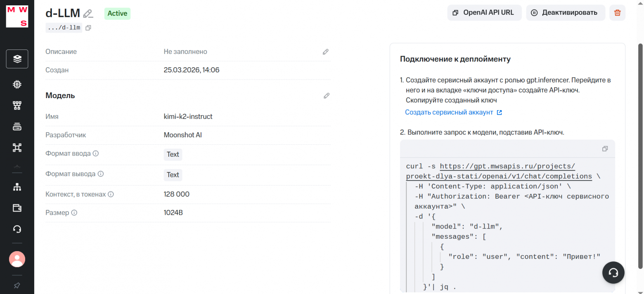
Task: Edit the deployment name with pencil icon
Action: [x=88, y=14]
